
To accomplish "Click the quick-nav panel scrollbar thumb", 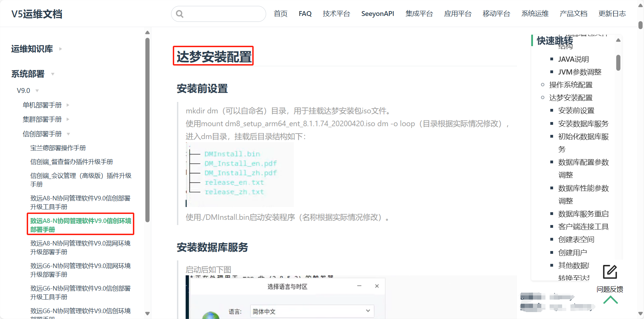I will tap(618, 63).
